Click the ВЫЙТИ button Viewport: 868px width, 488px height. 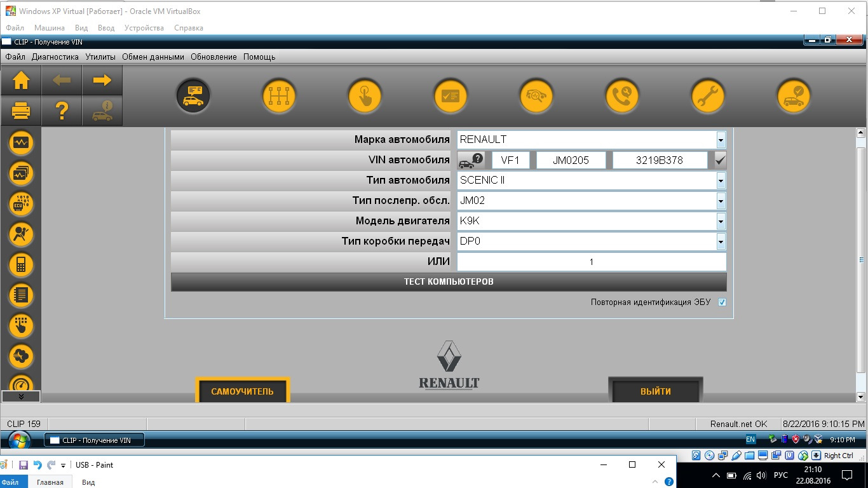pos(656,391)
